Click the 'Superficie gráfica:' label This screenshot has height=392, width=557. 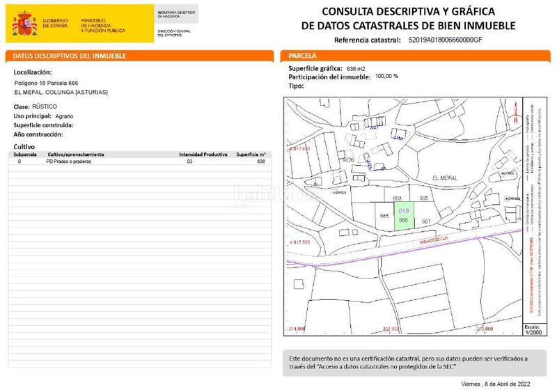point(315,68)
